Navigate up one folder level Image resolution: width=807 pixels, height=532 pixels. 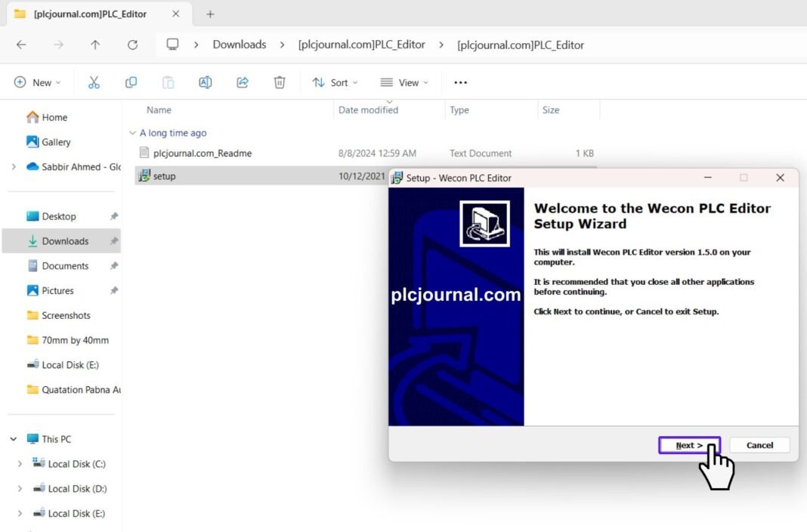click(x=94, y=45)
